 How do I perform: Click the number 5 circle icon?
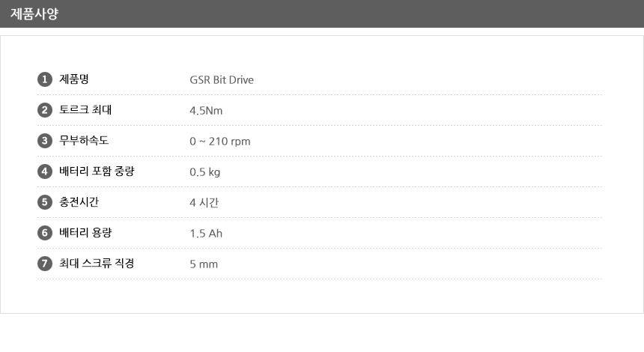pos(44,202)
